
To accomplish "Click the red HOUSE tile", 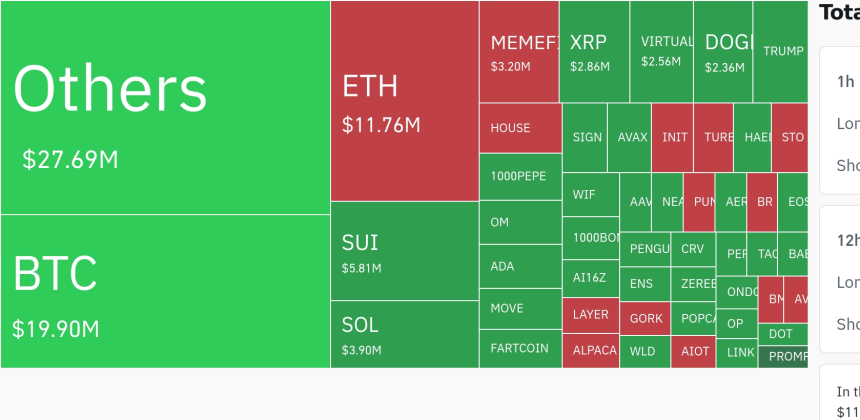I will click(521, 128).
